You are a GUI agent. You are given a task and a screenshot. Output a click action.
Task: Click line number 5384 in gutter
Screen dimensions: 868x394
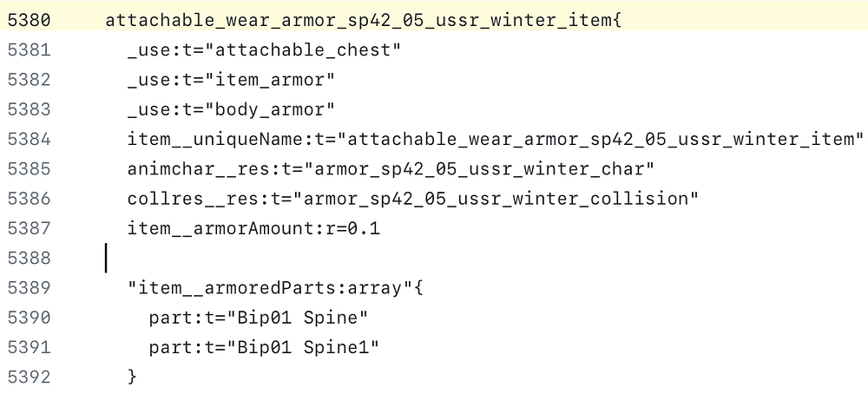pyautogui.click(x=29, y=140)
